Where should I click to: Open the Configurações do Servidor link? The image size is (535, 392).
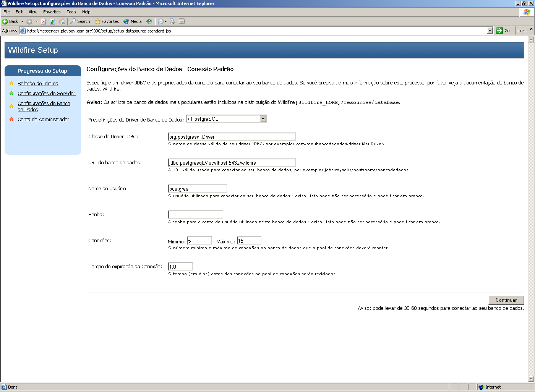tap(46, 93)
